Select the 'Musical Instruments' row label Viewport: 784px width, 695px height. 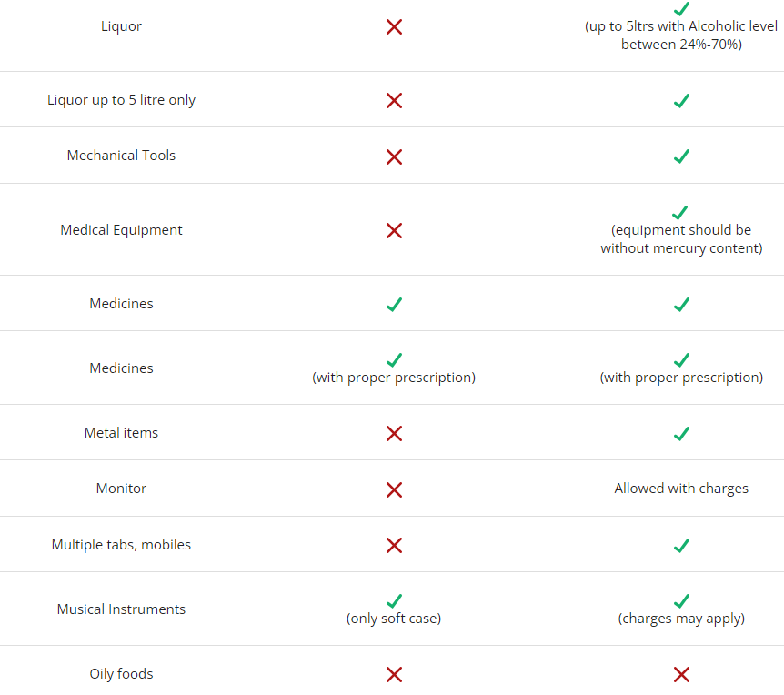pos(121,609)
